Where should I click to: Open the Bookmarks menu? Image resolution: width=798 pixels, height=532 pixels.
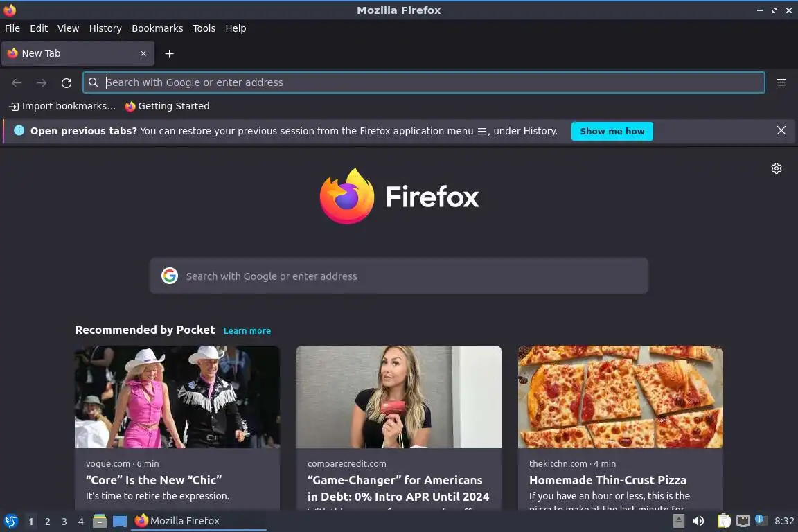tap(157, 28)
